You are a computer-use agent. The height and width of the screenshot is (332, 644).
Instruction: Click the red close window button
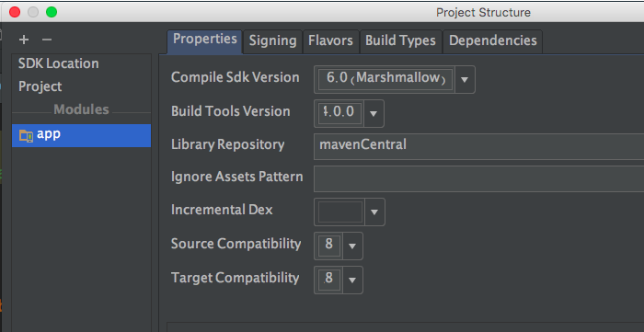15,12
